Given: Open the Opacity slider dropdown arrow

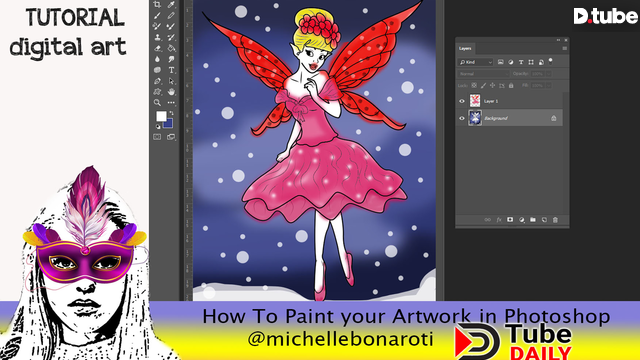Looking at the screenshot, I should click(549, 74).
